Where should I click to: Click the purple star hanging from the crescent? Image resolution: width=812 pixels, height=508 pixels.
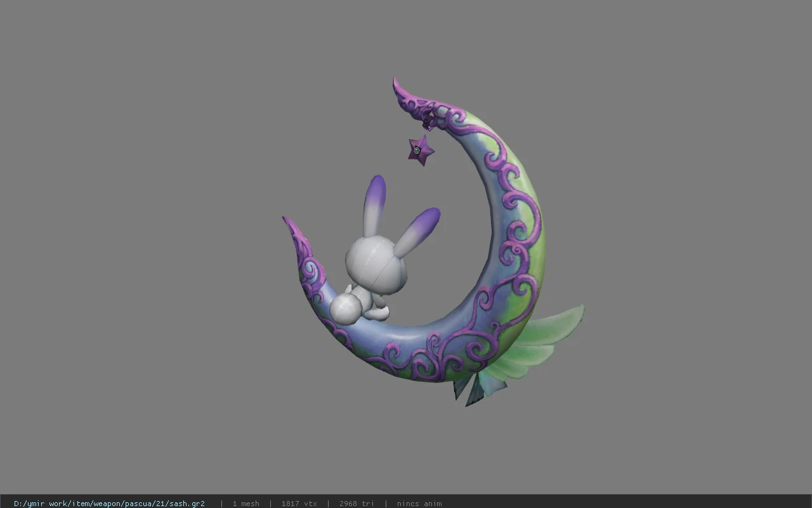tap(421, 150)
